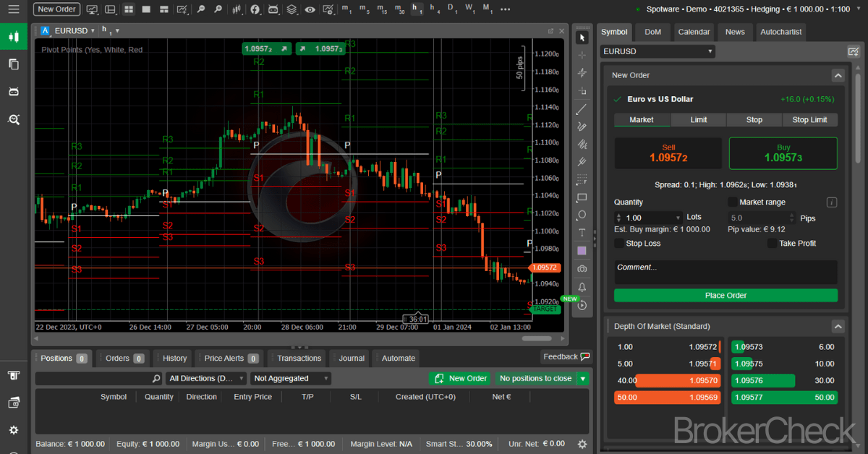Click the New Order button in the top toolbar
The image size is (868, 454).
[x=56, y=9]
